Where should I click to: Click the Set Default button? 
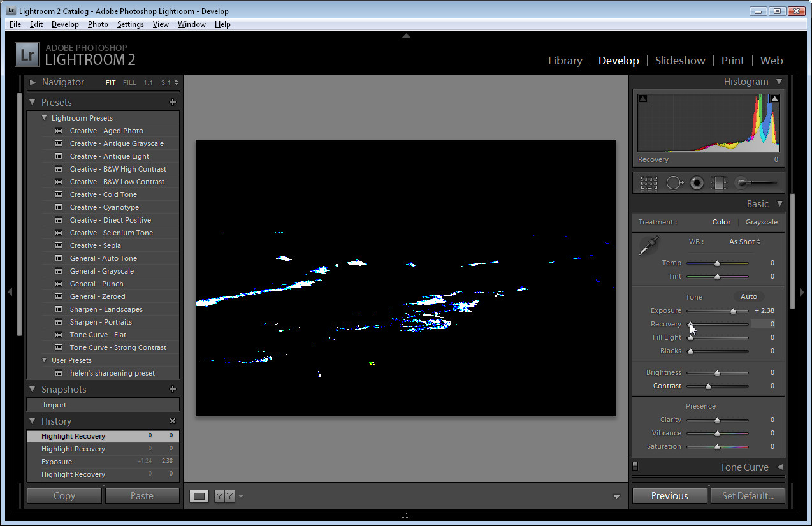point(748,496)
